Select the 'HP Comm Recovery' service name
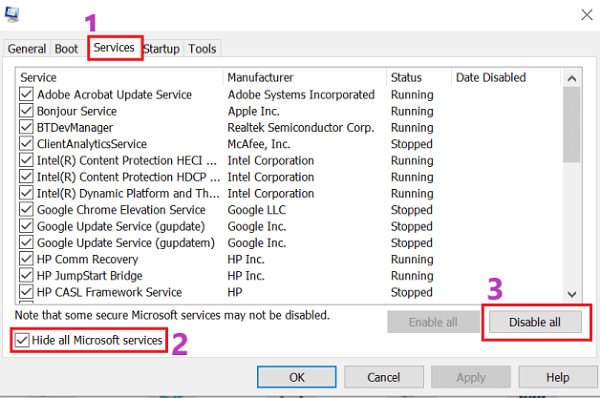 [88, 259]
